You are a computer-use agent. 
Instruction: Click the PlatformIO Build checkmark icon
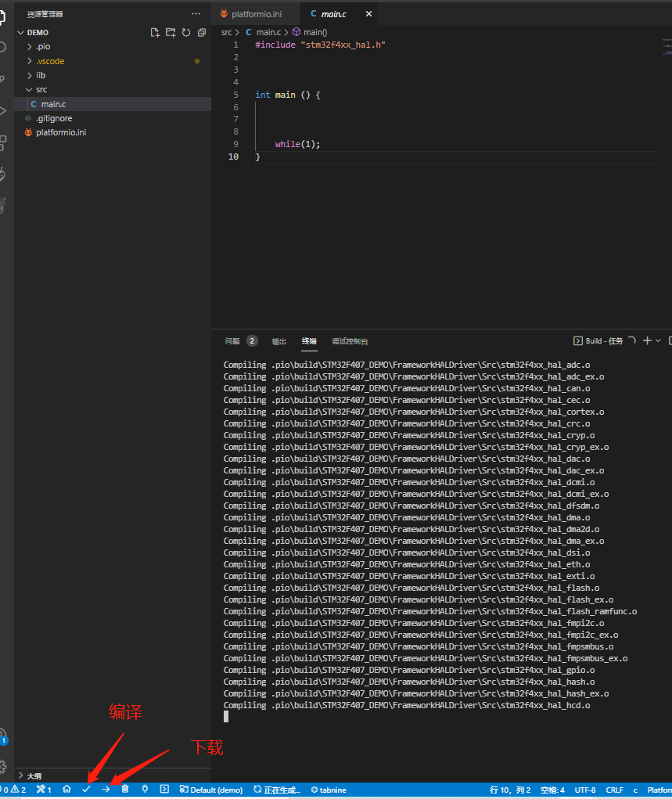(x=86, y=790)
